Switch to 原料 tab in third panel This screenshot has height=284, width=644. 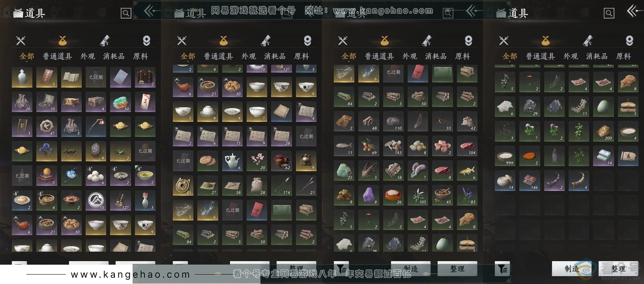[462, 56]
